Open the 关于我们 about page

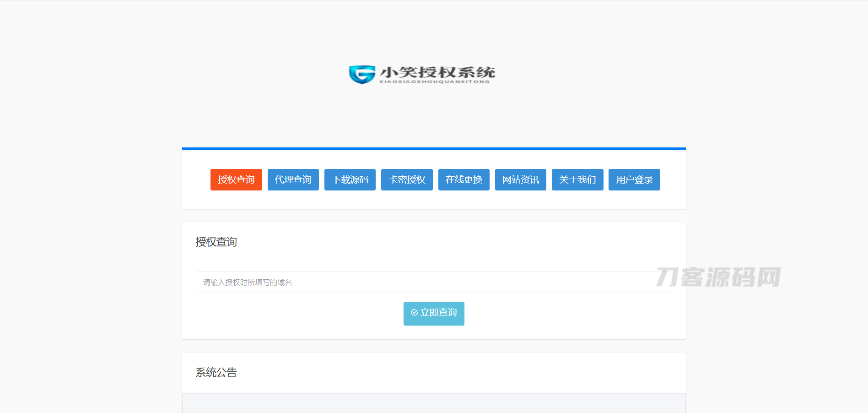(577, 179)
